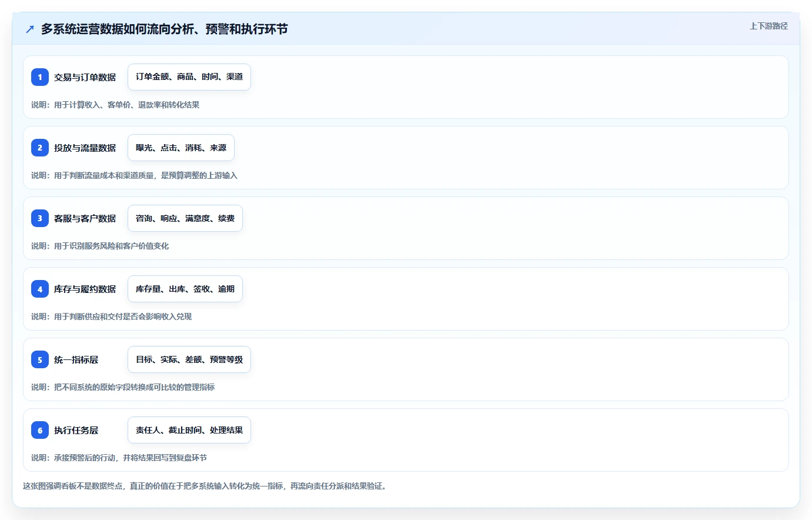Click the 责任人、截止时间、处理结果 chip
Image resolution: width=812 pixels, height=520 pixels.
189,430
